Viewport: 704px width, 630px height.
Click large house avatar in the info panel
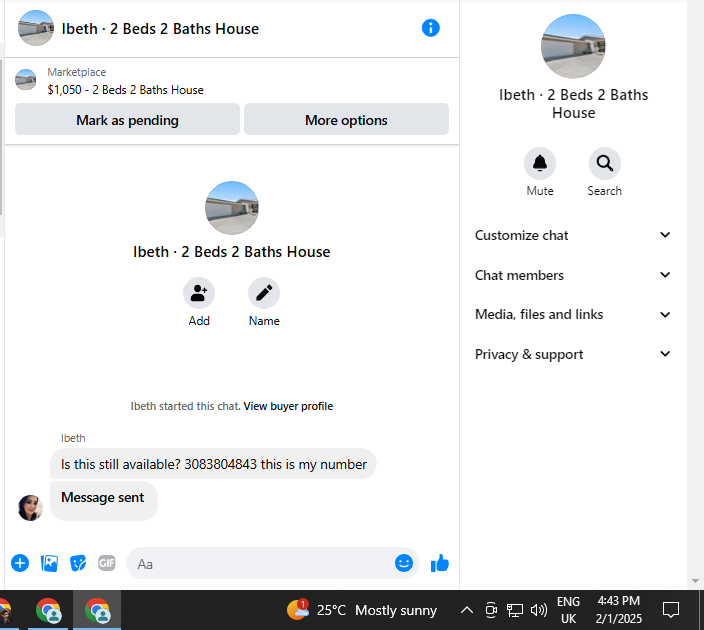click(573, 46)
